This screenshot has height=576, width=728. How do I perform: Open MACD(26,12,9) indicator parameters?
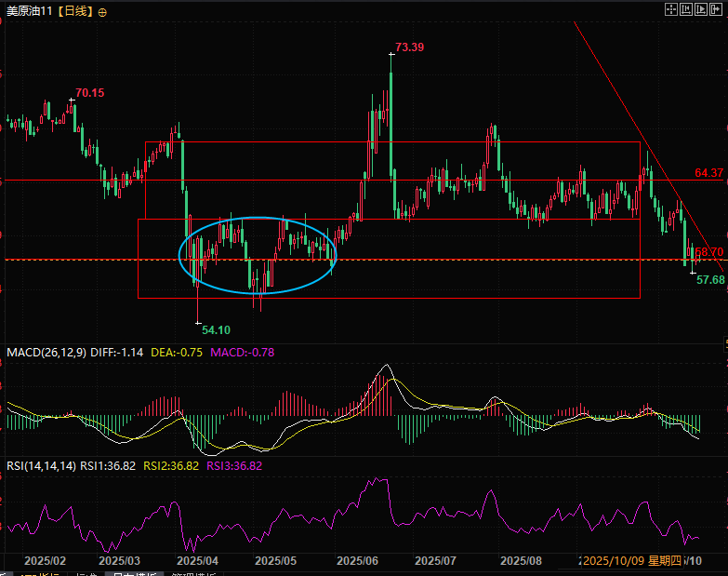(45, 353)
